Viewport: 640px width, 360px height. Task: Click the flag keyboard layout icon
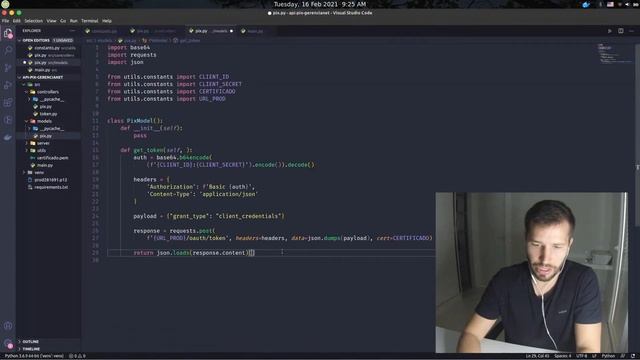(x=610, y=4)
